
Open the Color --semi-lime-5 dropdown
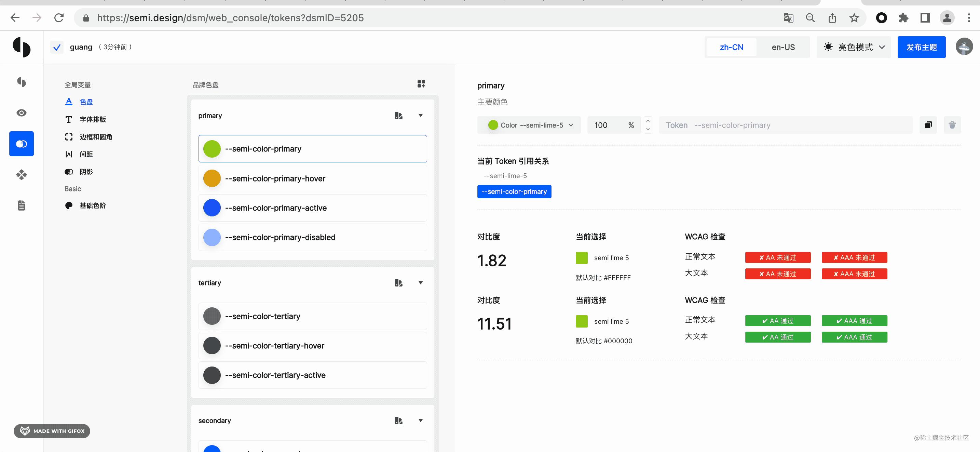(x=529, y=125)
